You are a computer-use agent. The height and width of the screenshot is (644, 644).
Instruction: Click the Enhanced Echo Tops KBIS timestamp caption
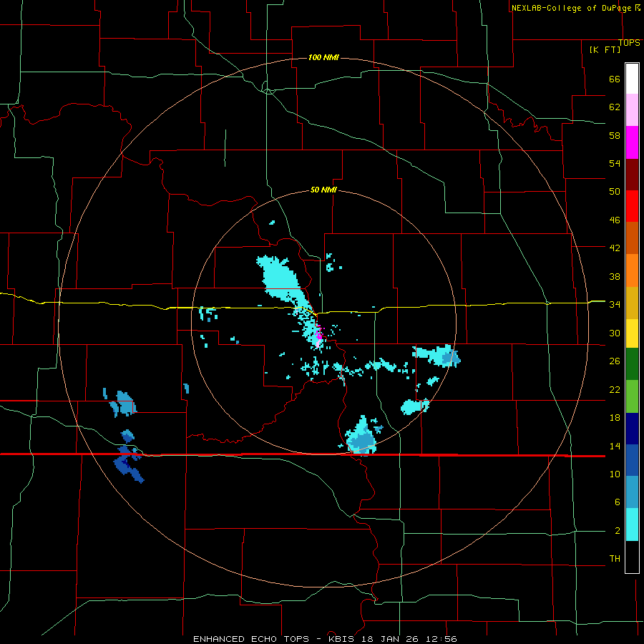pos(325,639)
